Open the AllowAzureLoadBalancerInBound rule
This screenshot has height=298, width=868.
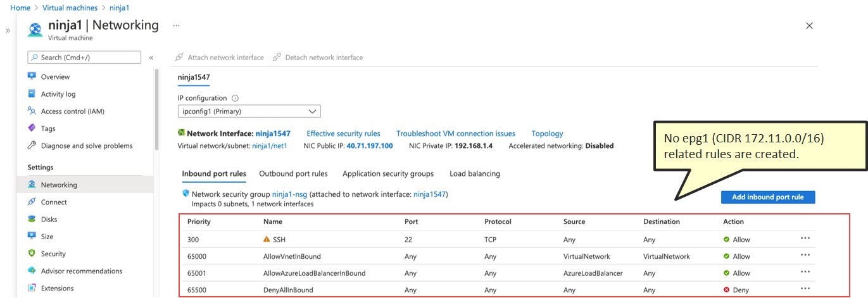pyautogui.click(x=314, y=273)
